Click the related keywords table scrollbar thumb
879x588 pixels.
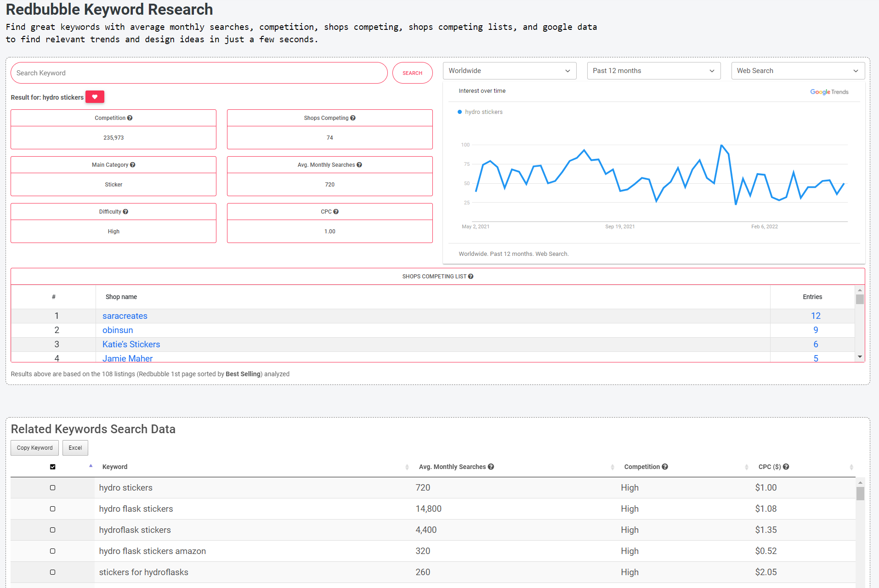[860, 493]
